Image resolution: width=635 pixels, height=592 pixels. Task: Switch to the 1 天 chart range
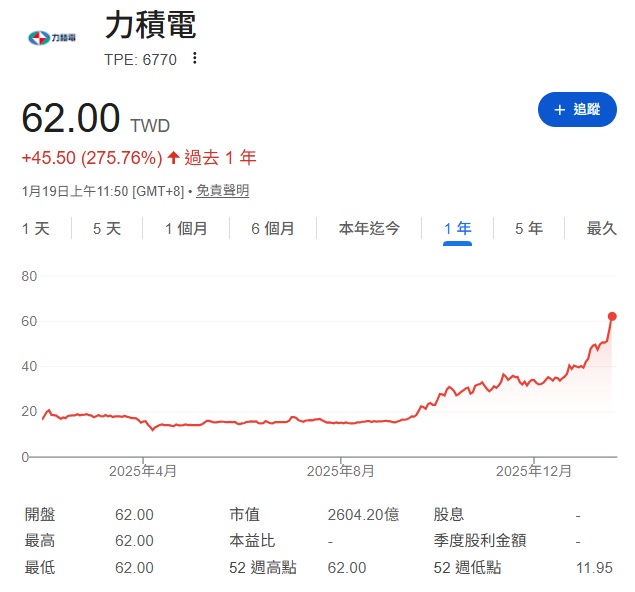tap(36, 228)
